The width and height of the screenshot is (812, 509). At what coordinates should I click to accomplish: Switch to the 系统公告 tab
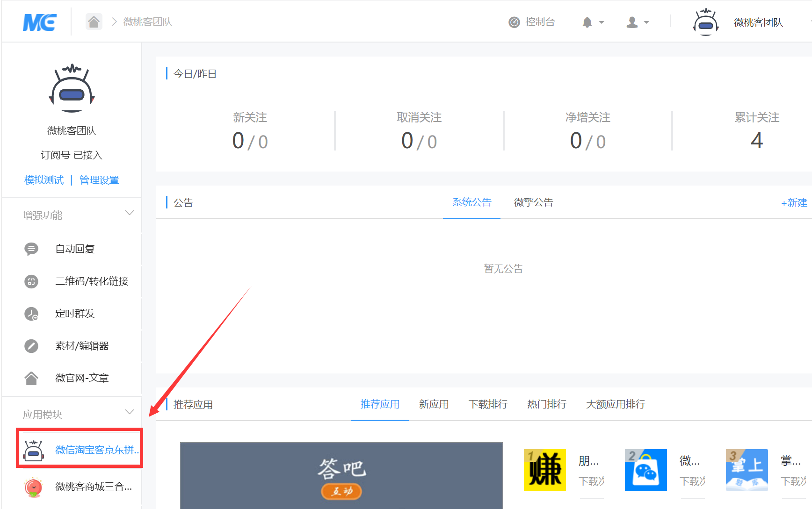pos(472,202)
